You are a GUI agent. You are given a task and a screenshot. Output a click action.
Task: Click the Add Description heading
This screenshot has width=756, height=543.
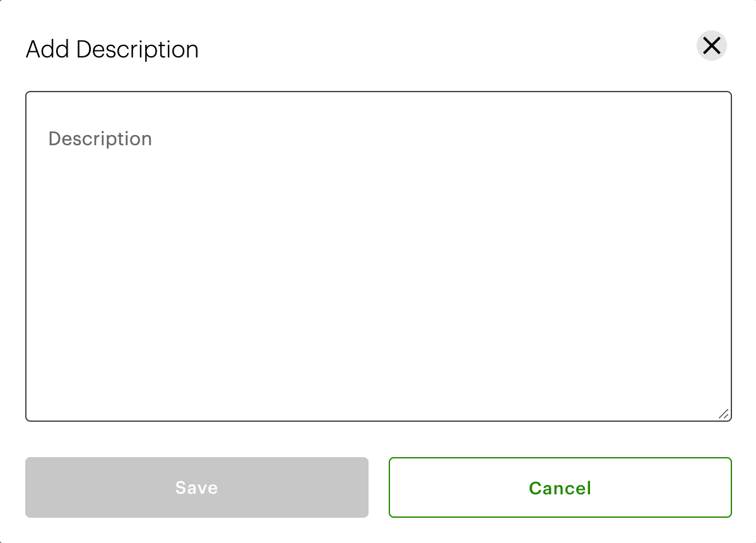click(112, 49)
